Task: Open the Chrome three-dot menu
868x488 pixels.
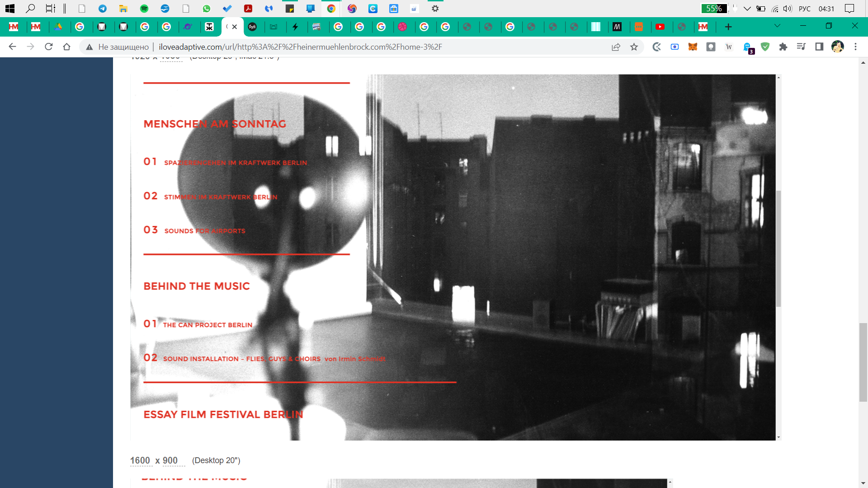Action: point(855,47)
